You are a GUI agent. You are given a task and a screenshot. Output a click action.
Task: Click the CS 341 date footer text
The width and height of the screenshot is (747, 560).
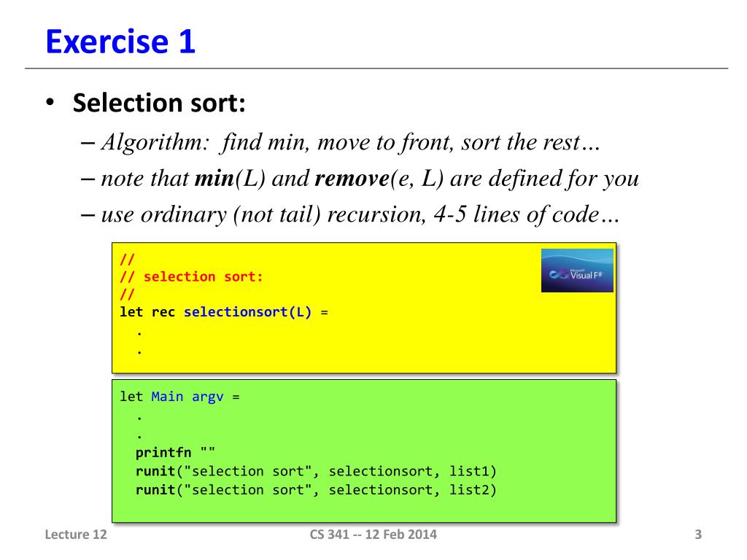click(x=373, y=534)
